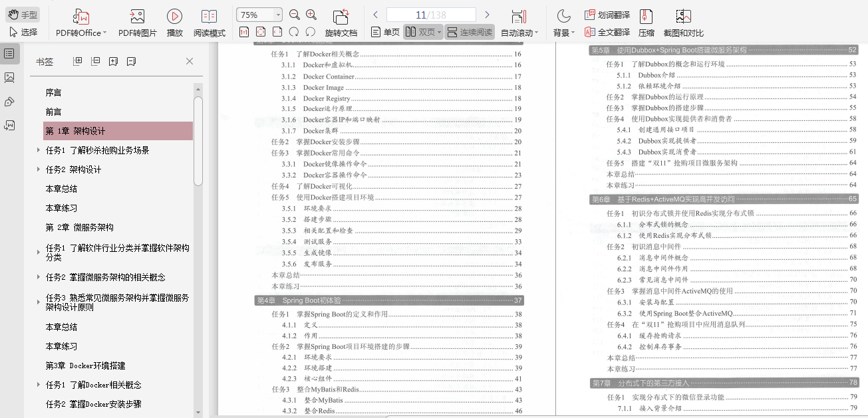Click the rotate counterclockwise icon
Viewport: 868px width, 418px height.
(311, 32)
